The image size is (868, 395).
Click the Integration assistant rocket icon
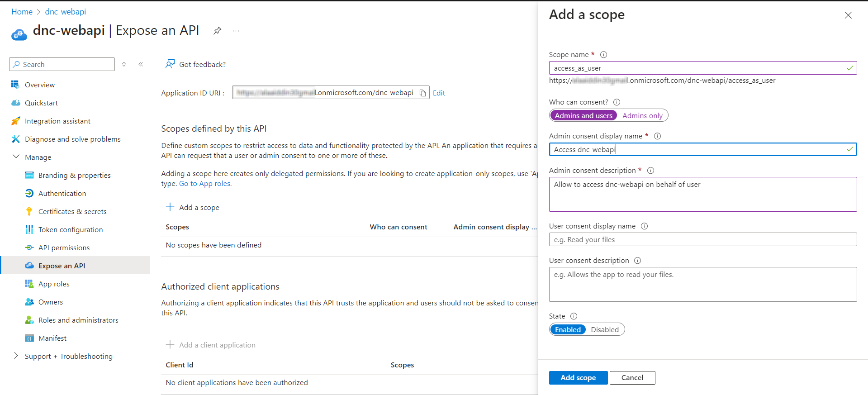pyautogui.click(x=15, y=121)
